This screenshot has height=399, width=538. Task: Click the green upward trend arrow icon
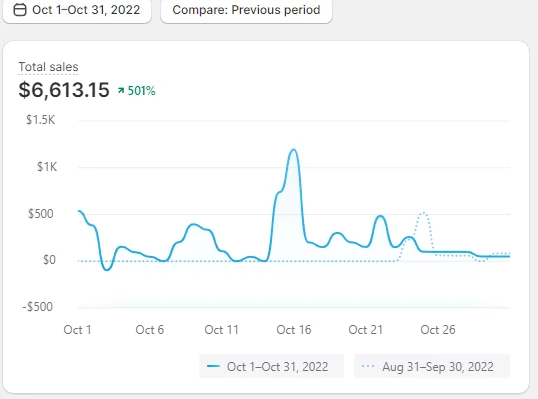pos(121,91)
